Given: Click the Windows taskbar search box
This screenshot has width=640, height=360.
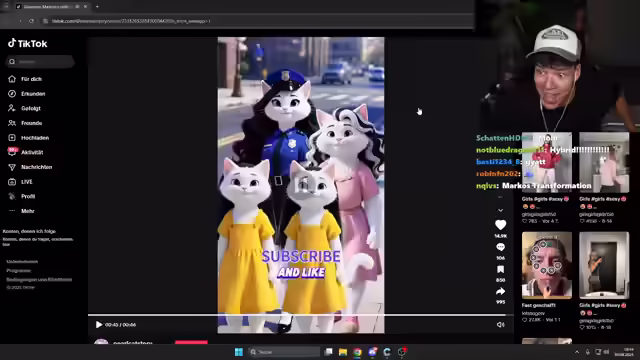Looking at the screenshot, I should [x=284, y=352].
